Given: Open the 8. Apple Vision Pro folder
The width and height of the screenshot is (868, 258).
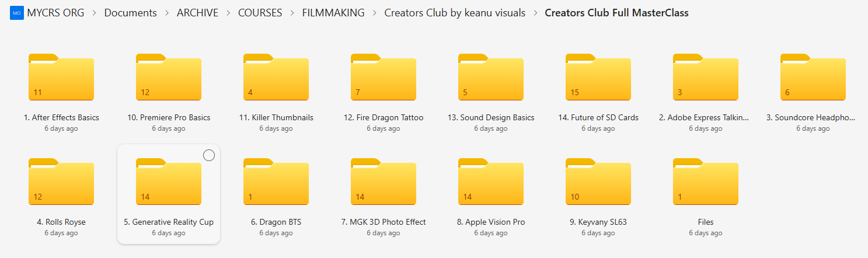Looking at the screenshot, I should (x=491, y=183).
